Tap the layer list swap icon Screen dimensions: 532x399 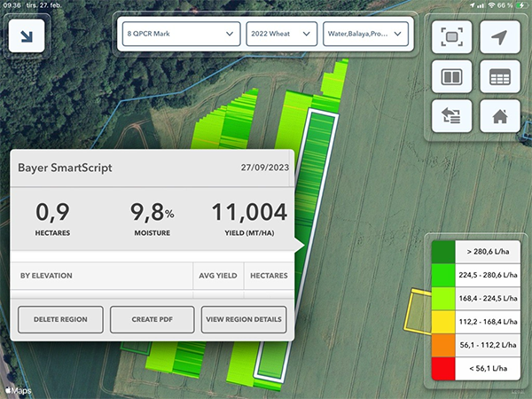pyautogui.click(x=451, y=116)
